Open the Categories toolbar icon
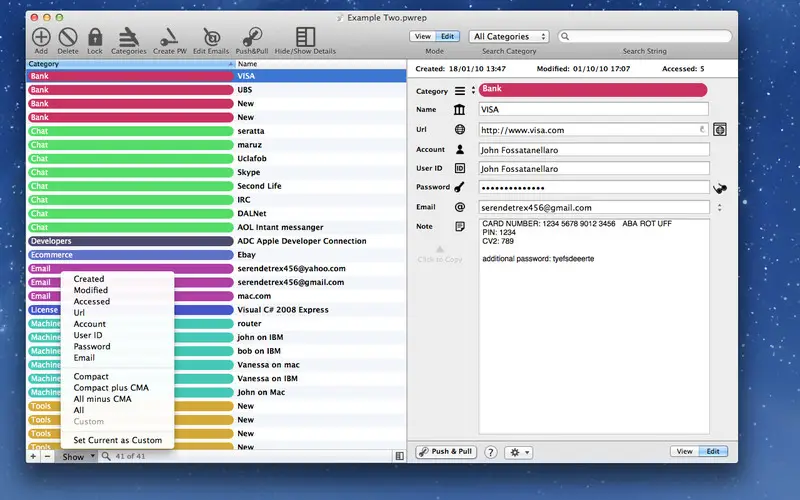The width and height of the screenshot is (800, 500). click(x=129, y=37)
